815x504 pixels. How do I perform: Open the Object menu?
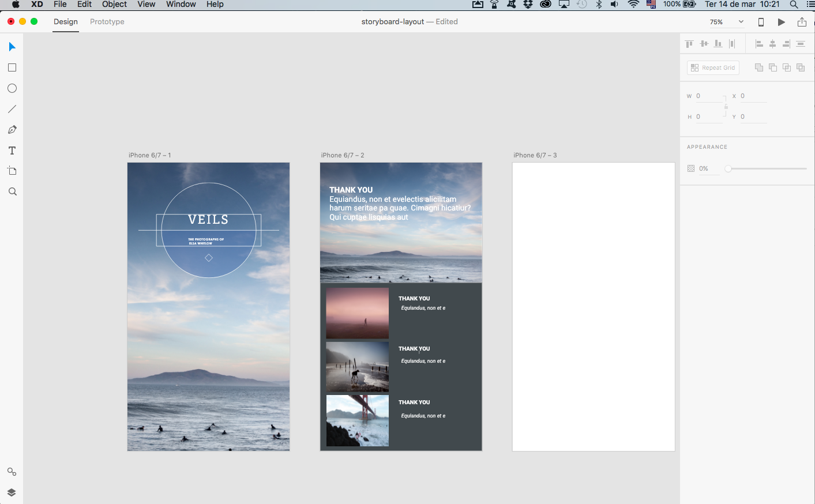(114, 5)
